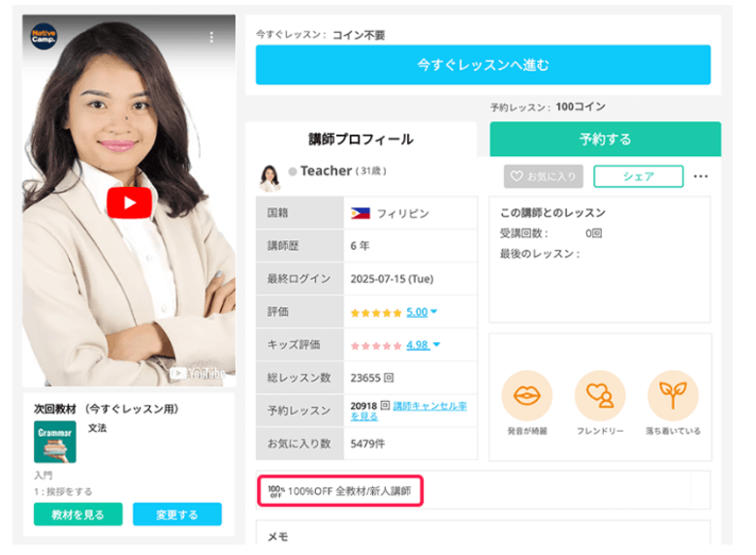This screenshot has height=555, width=756.
Task: Click the Teacher name heading
Action: pyautogui.click(x=326, y=171)
